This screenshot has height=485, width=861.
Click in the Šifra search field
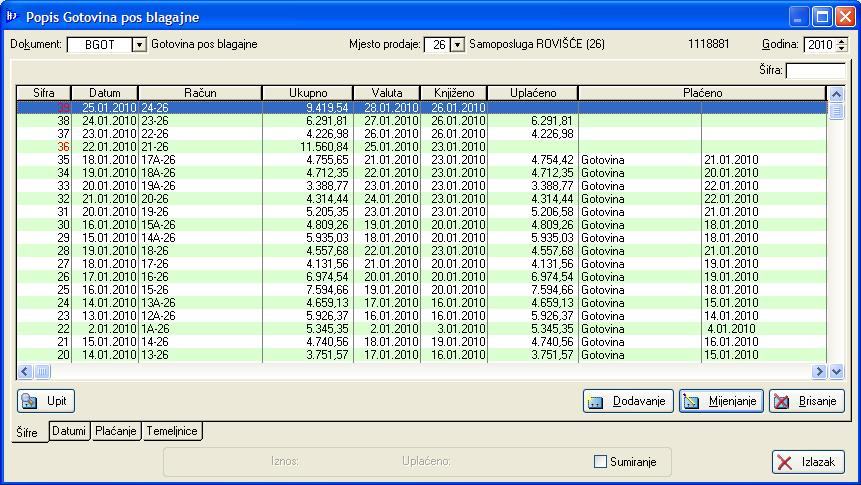tap(814, 70)
